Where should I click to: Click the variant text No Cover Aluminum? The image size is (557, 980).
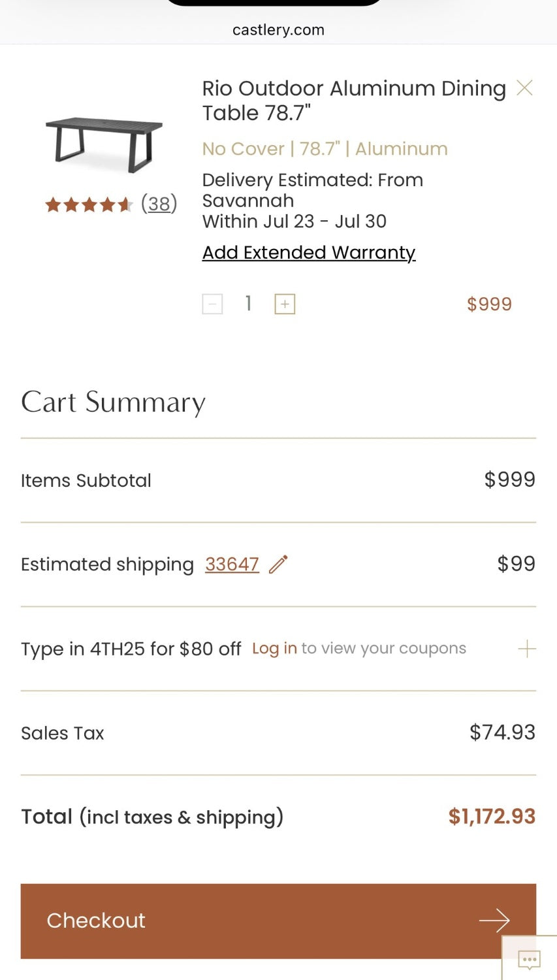click(x=325, y=149)
